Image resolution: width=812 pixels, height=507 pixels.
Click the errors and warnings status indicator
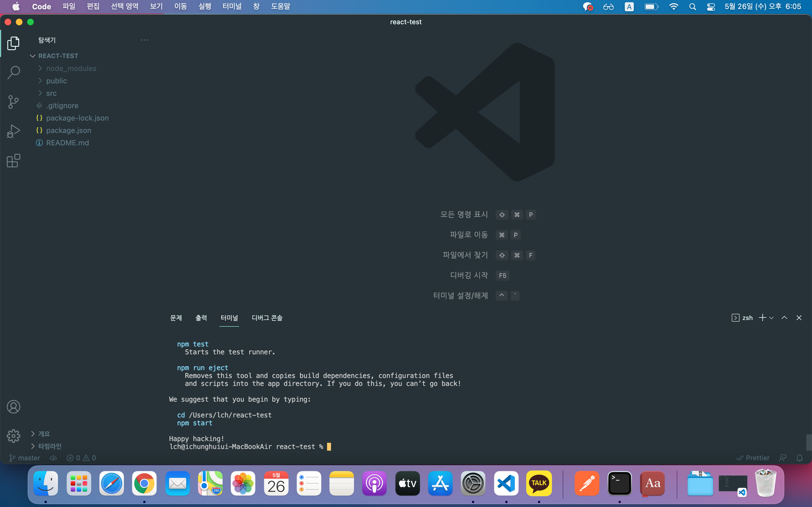pos(81,458)
